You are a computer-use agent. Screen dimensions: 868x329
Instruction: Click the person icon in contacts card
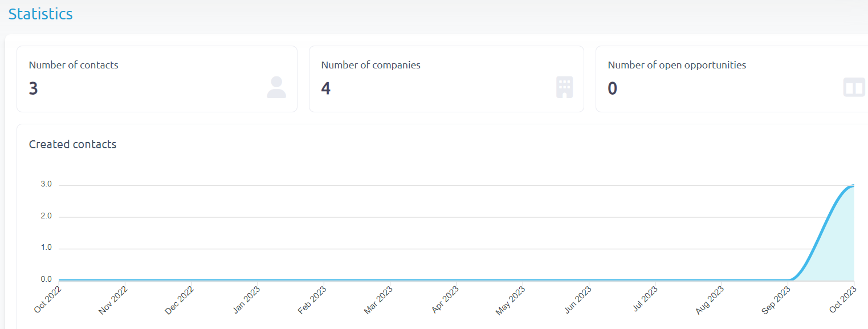(276, 88)
